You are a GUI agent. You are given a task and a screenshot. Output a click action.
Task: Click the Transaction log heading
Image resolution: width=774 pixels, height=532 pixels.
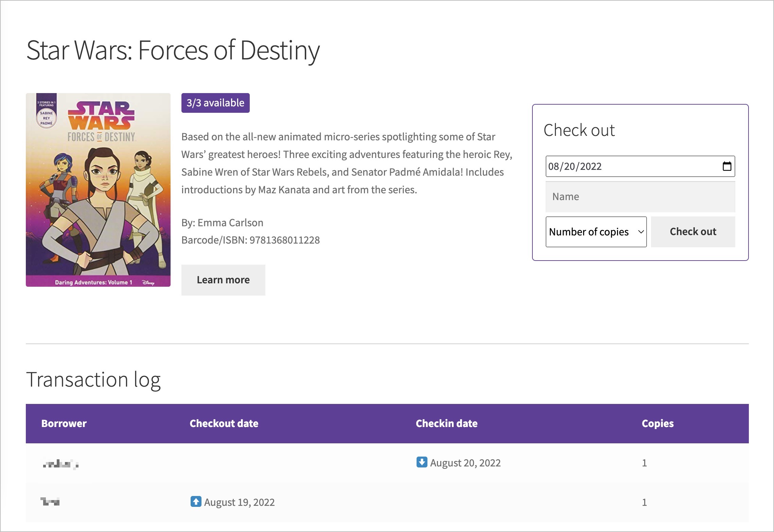(x=93, y=379)
